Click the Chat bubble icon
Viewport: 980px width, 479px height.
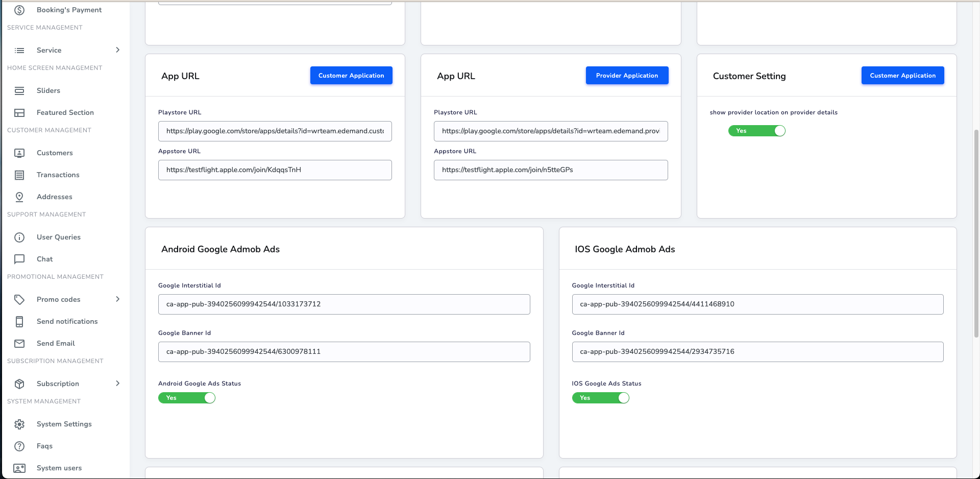tap(19, 259)
